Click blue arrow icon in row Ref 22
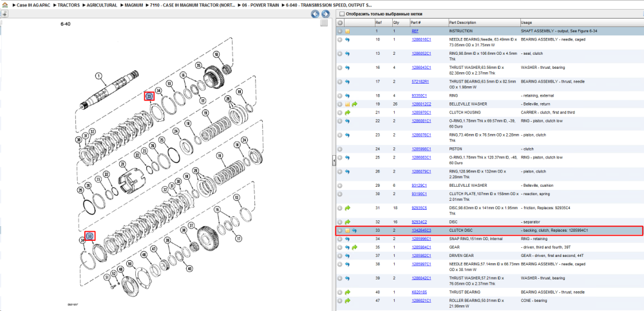This screenshot has height=311, width=644. click(x=347, y=121)
